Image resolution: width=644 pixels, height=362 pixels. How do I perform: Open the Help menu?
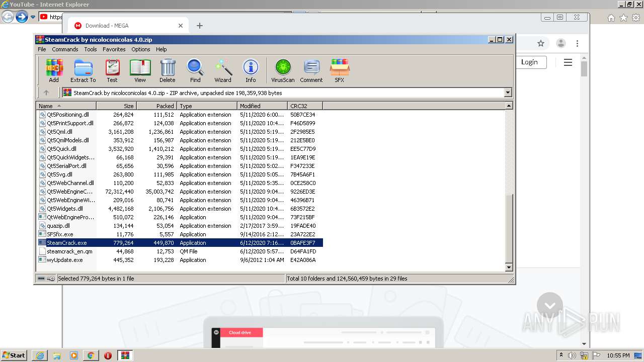point(161,49)
